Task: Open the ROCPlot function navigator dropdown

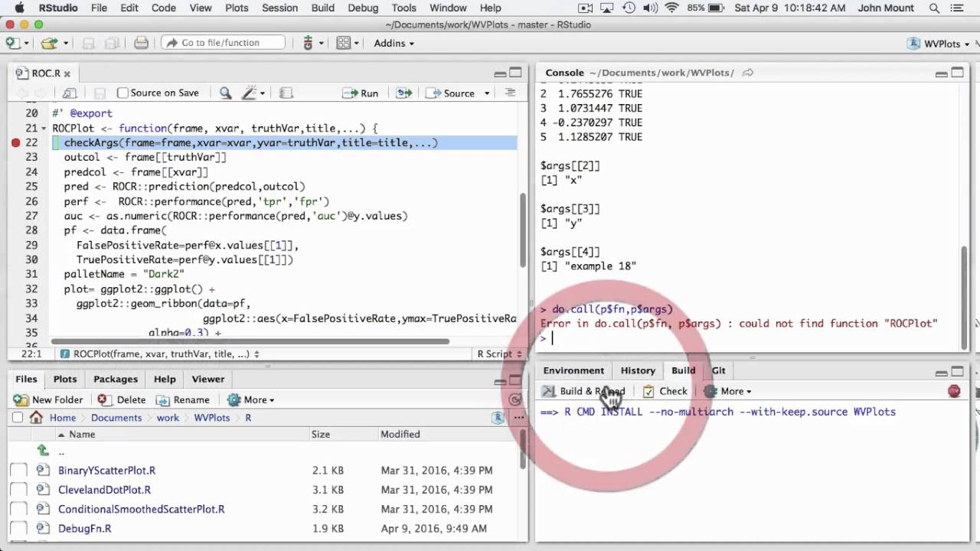Action: (159, 354)
